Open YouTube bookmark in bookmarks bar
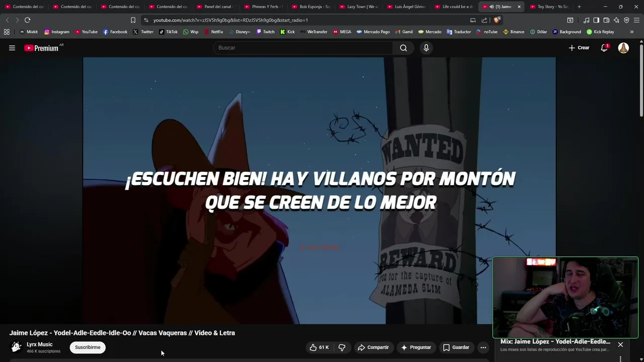644x362 pixels. tap(86, 32)
